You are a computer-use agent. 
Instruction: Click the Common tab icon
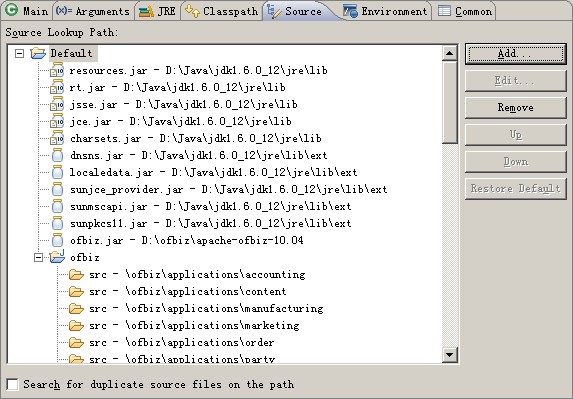[x=444, y=11]
